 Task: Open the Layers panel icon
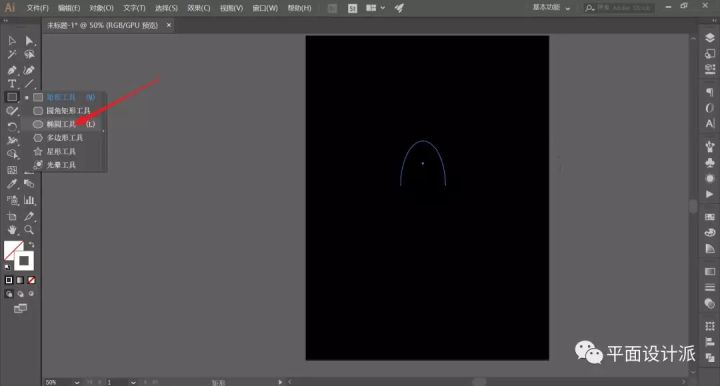coord(710,38)
